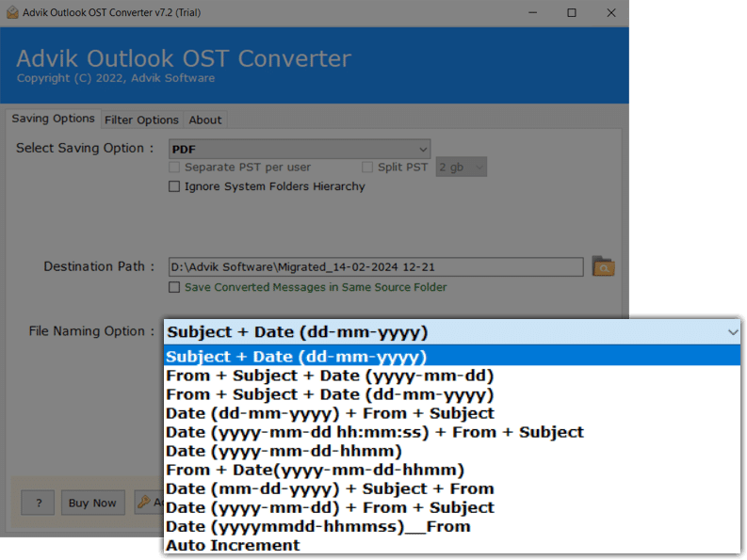
Task: Open the 2 gb split size dropdown
Action: coord(462,168)
